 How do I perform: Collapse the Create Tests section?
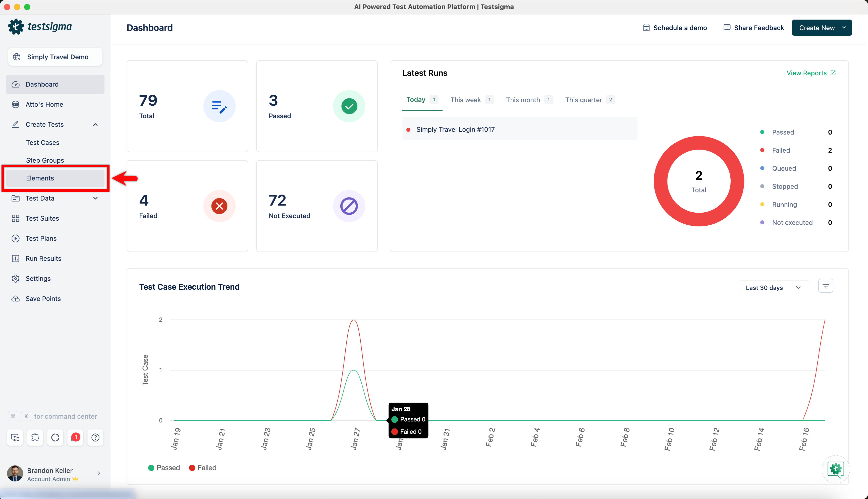[95, 124]
